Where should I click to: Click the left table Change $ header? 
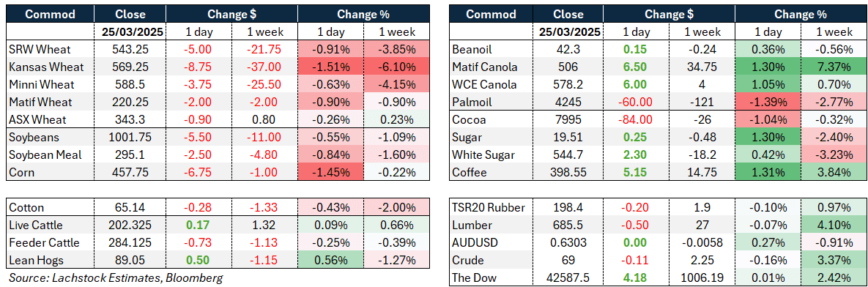point(232,14)
